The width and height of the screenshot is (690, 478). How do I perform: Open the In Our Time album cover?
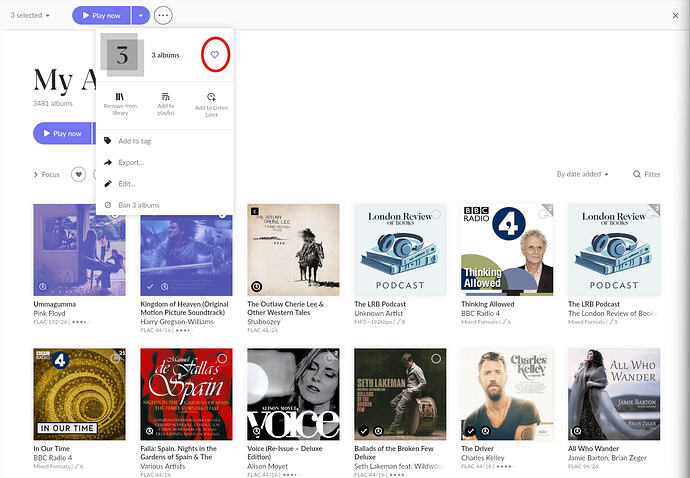(x=79, y=394)
